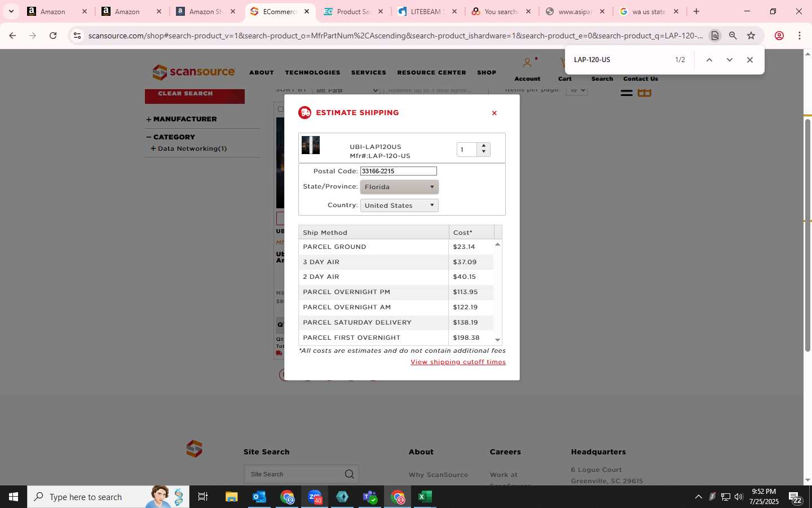Decrease quantity with the stepper down arrow

click(x=484, y=152)
